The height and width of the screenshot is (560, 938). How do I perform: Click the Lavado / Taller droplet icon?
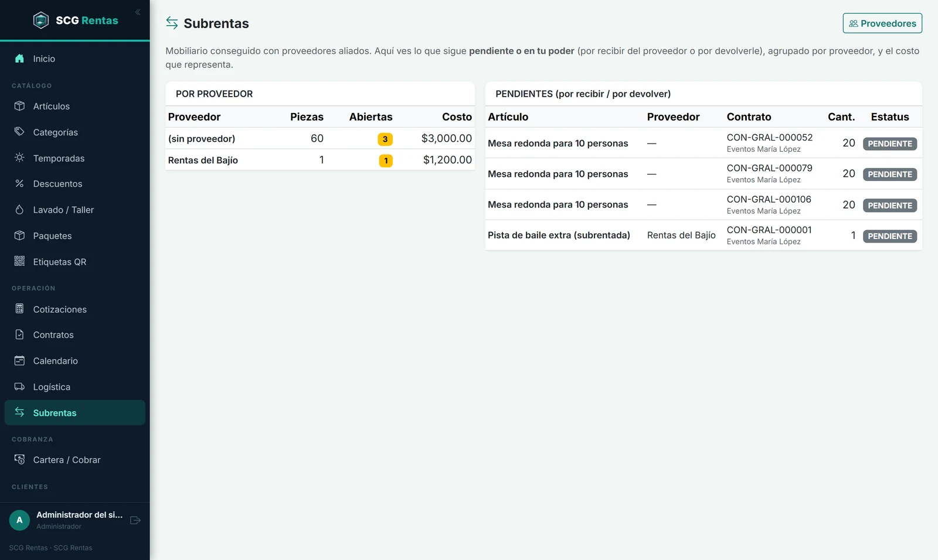tap(19, 210)
